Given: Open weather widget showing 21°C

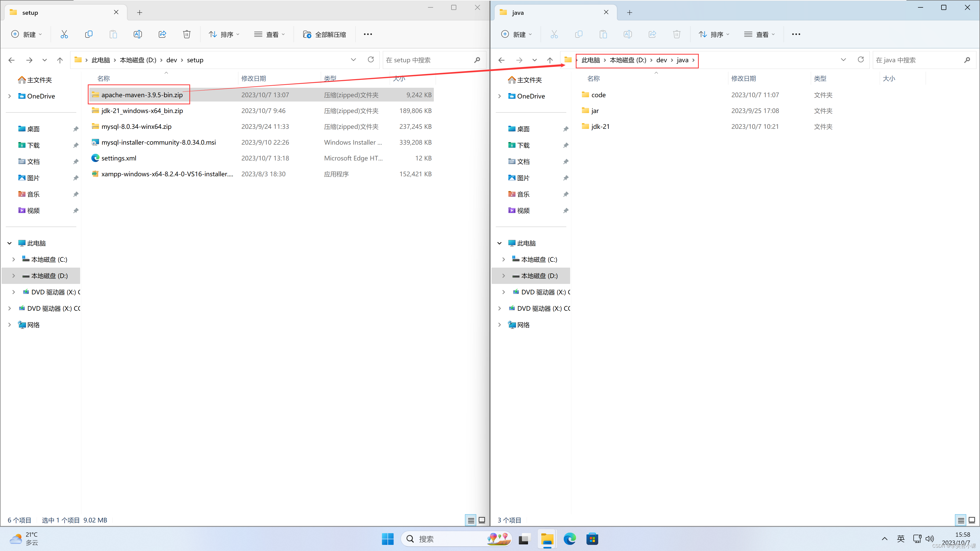Looking at the screenshot, I should pos(23,539).
